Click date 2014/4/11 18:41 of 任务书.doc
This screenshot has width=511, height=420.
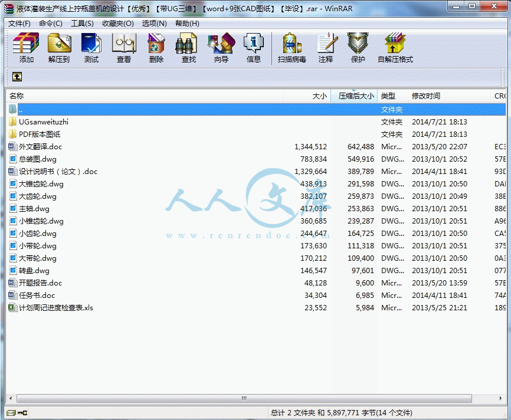click(439, 295)
